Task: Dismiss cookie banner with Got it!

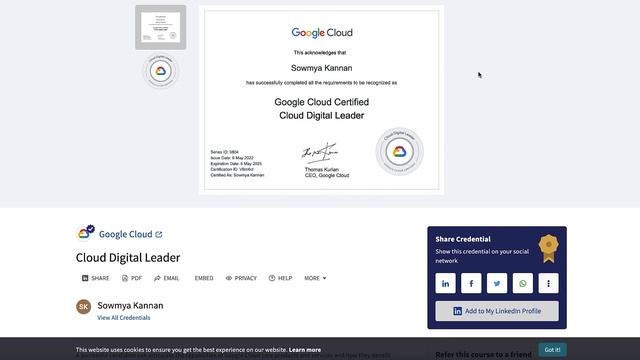Action: tap(552, 350)
